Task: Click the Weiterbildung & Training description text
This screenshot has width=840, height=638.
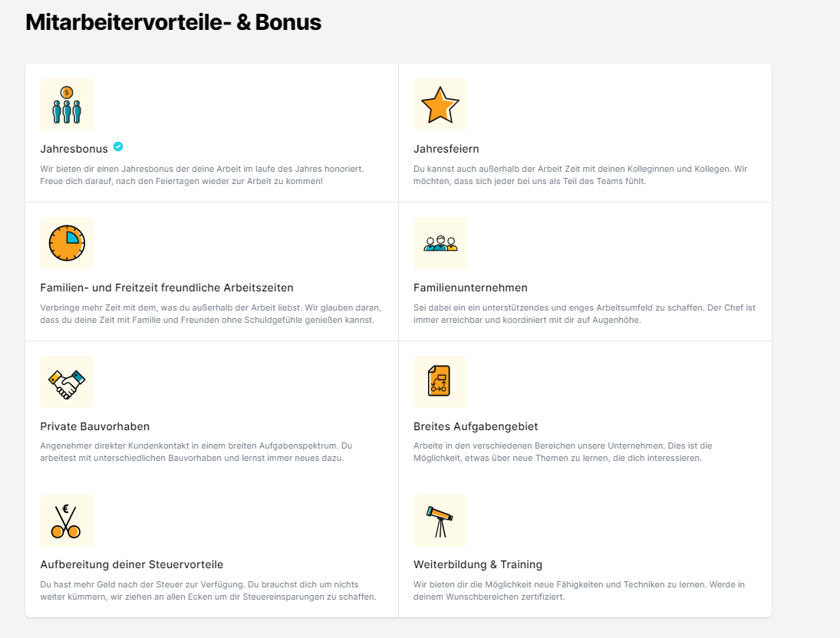Action: pos(579,591)
